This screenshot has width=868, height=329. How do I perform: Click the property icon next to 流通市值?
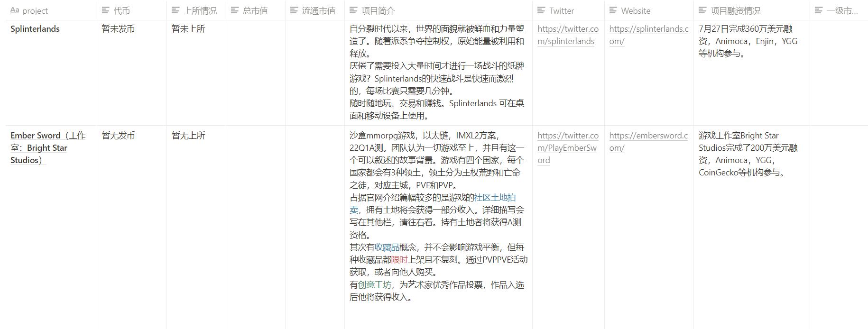click(x=294, y=10)
